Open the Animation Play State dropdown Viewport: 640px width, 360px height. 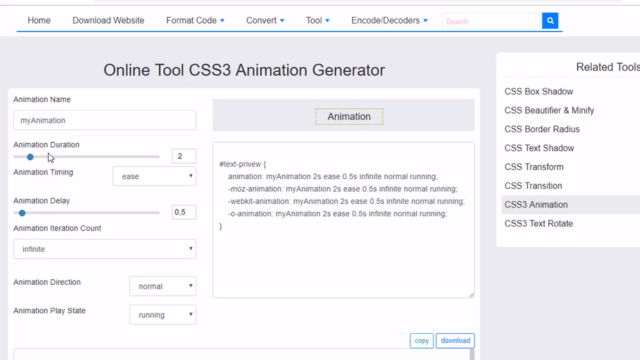click(x=162, y=315)
